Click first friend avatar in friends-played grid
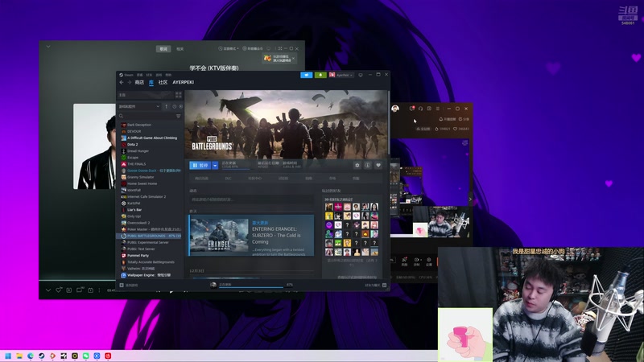Viewport: 644px width, 362px height. point(329,207)
